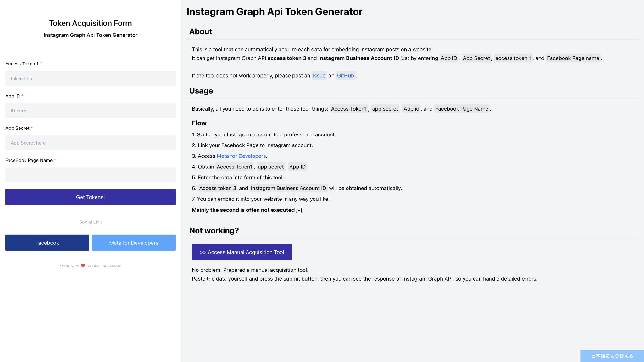
Task: Click the Instagram Graph Api Token Generator title
Action: pos(274,12)
